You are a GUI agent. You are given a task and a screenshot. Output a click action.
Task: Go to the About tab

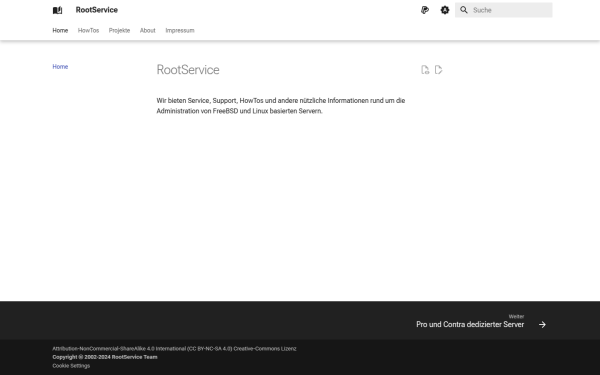coord(148,30)
